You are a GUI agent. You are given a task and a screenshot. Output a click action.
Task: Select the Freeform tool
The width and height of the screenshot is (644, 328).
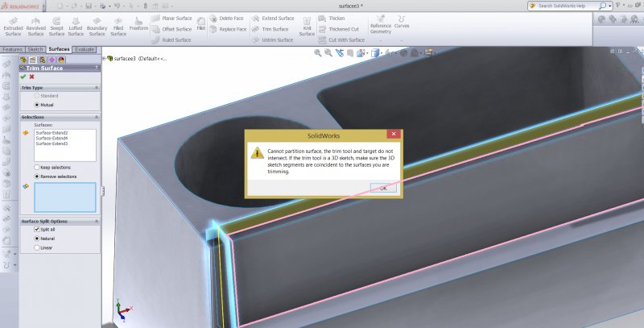(x=138, y=24)
